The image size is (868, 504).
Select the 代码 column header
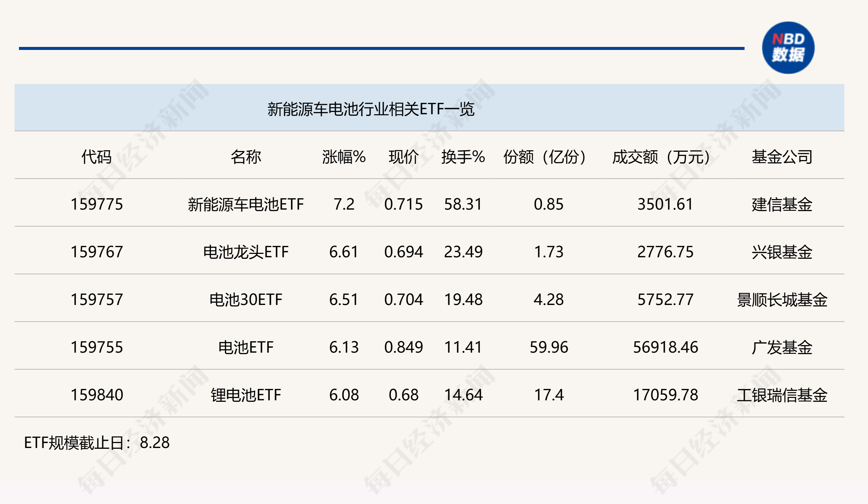click(x=97, y=157)
